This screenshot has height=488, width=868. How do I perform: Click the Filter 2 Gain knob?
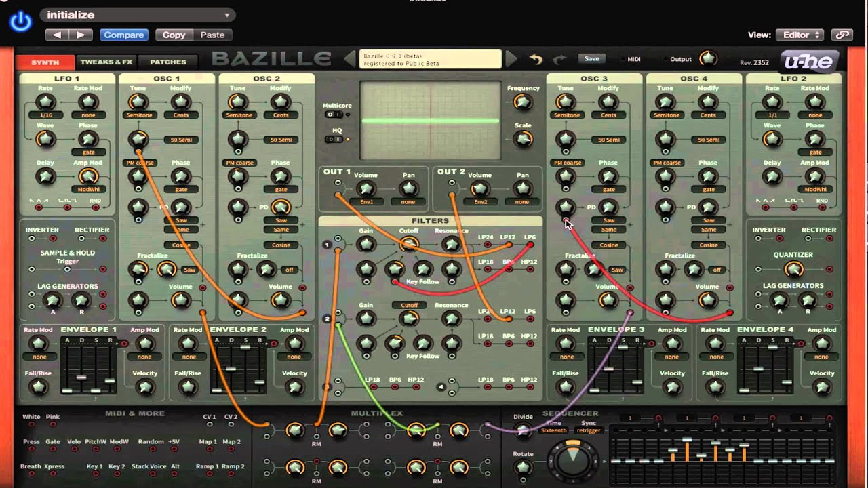pyautogui.click(x=366, y=319)
